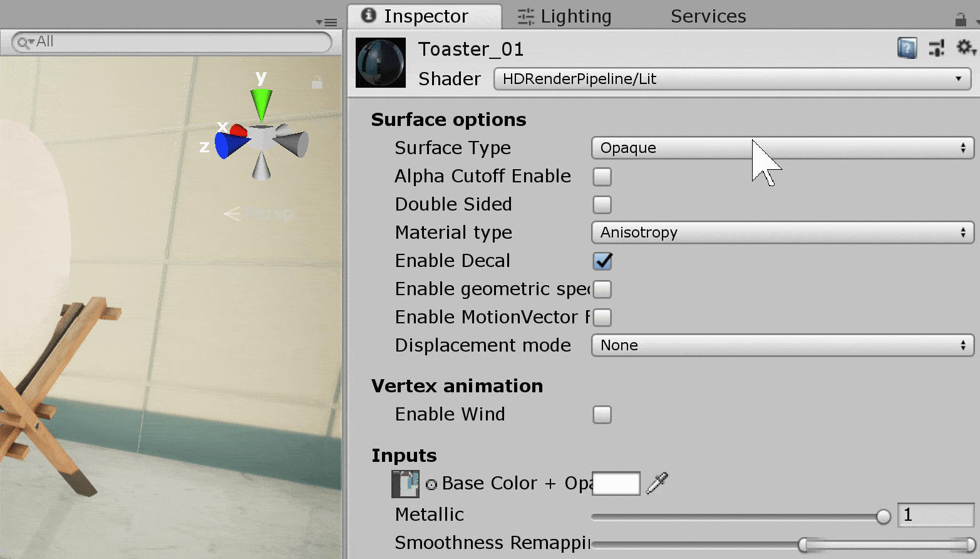Click the green Y axis gizmo cone
Image resolution: width=980 pixels, height=559 pixels.
(x=261, y=103)
